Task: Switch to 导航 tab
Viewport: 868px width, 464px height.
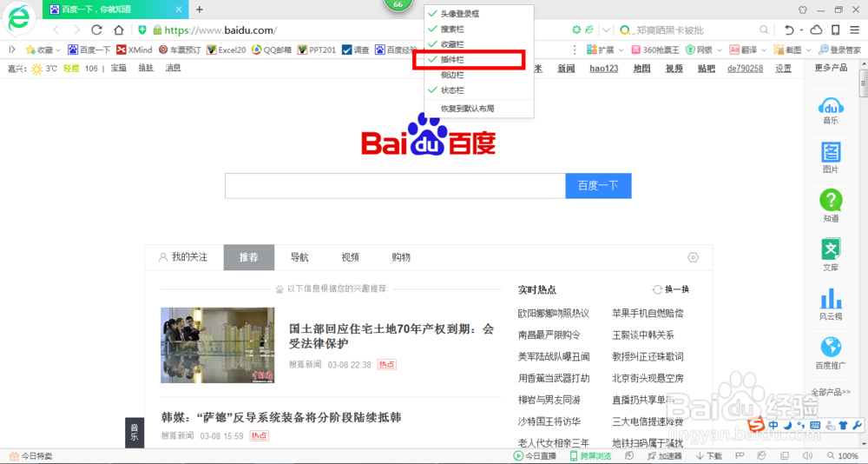Action: pyautogui.click(x=299, y=257)
